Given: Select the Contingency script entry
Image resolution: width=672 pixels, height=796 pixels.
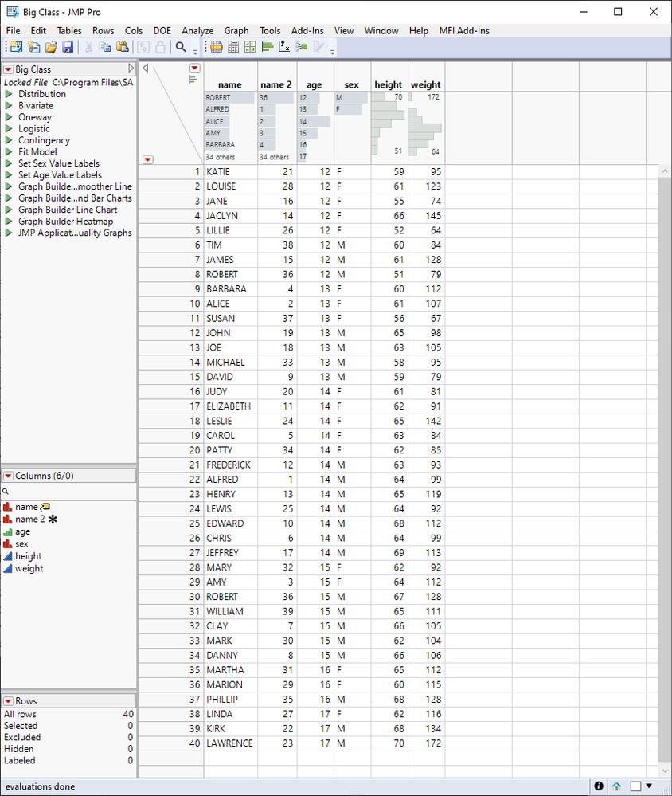Looking at the screenshot, I should pos(44,140).
